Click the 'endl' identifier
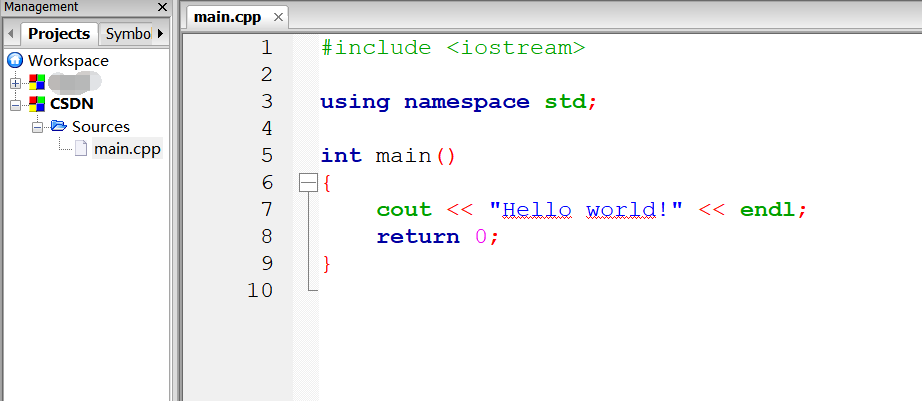Screen dimensions: 922x401 click(767, 210)
